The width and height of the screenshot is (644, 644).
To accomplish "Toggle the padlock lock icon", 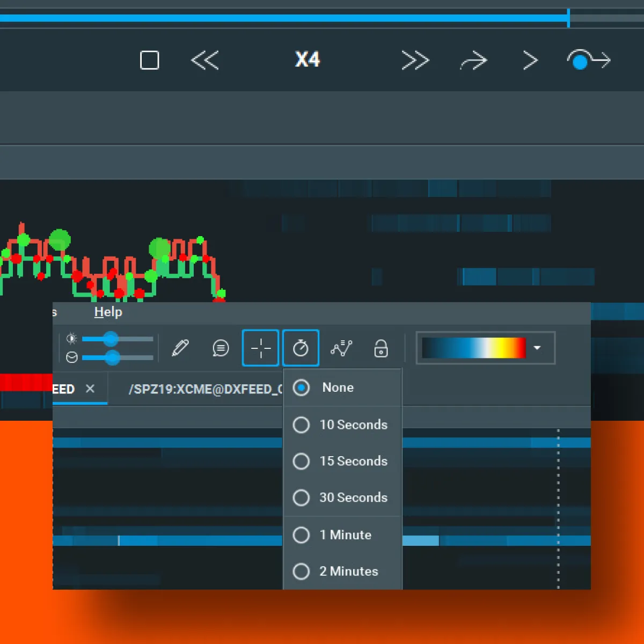I will pyautogui.click(x=381, y=348).
